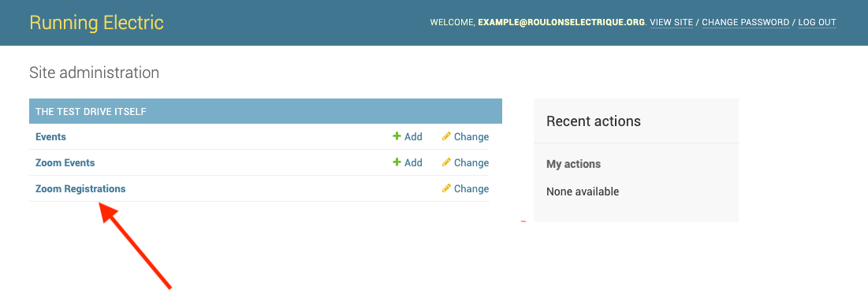The width and height of the screenshot is (868, 301).
Task: Open the Zoom Events model list
Action: (x=65, y=162)
